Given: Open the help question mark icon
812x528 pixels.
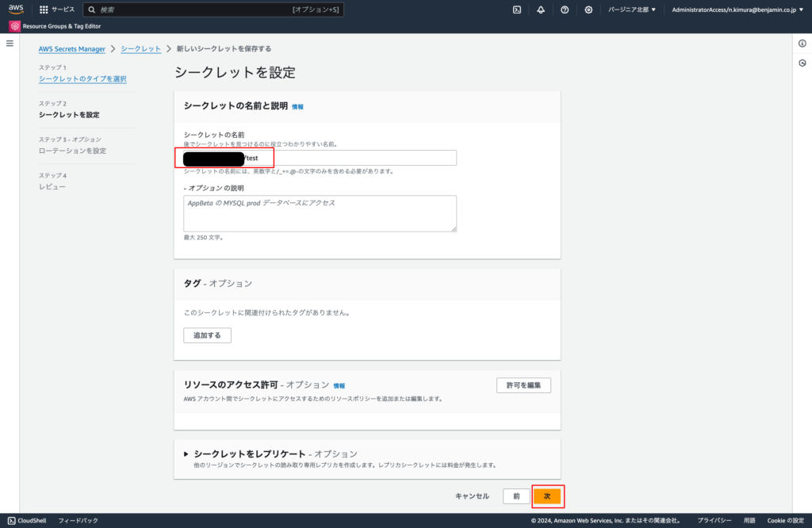Looking at the screenshot, I should pos(565,10).
